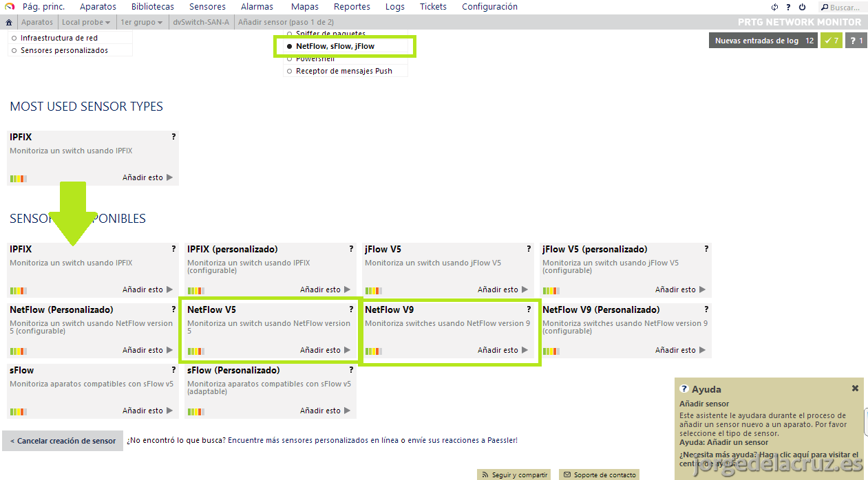Screen dimensions: 868x480
Task: Focus the Buscar search field
Action: [x=843, y=8]
